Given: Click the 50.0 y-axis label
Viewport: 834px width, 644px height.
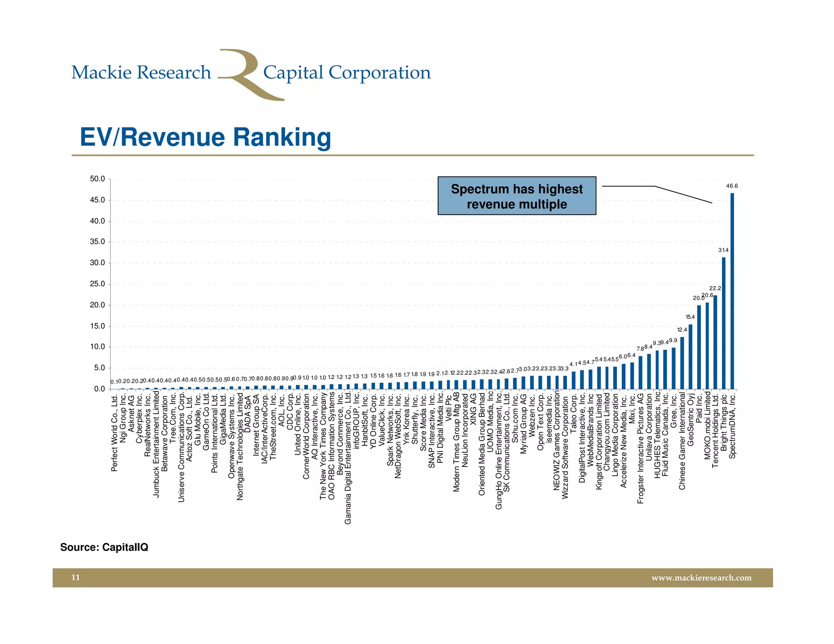Looking at the screenshot, I should click(x=97, y=179).
